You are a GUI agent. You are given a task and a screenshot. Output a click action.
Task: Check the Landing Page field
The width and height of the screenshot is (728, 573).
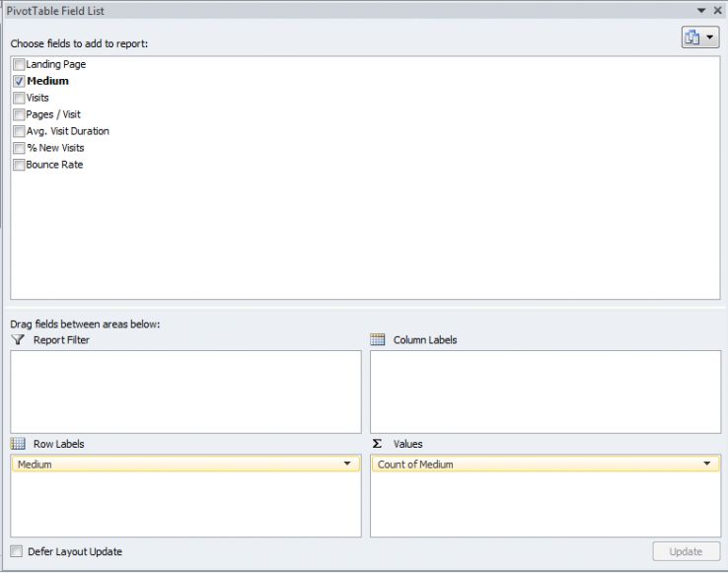[20, 64]
